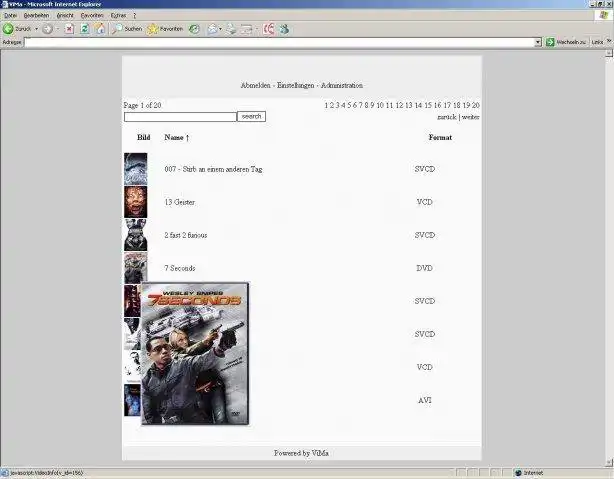Jump to page 10 in pagination
Image resolution: width=614 pixels, height=479 pixels.
pyautogui.click(x=380, y=105)
